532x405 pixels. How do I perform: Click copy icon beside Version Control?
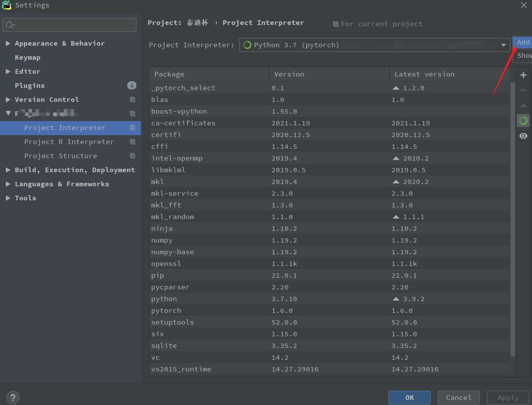[133, 100]
